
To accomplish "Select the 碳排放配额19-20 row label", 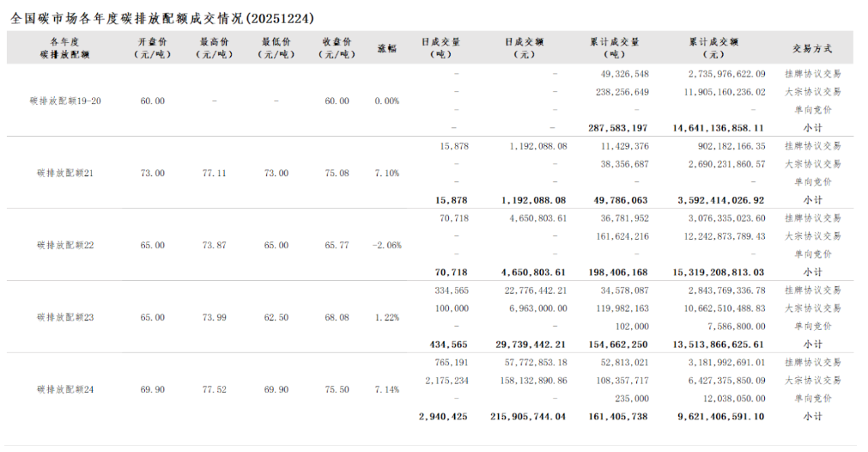I will point(65,101).
